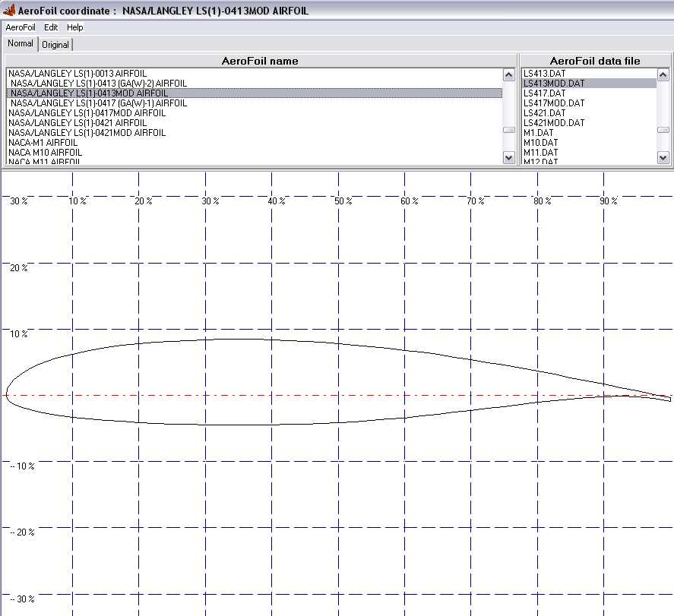Image resolution: width=674 pixels, height=616 pixels.
Task: Open the Help menu
Action: [x=75, y=27]
